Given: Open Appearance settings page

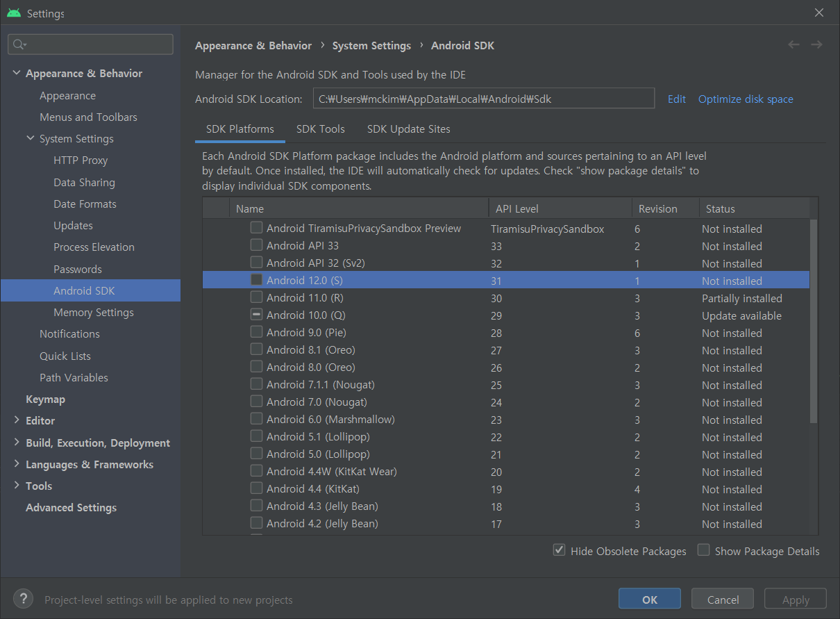Looking at the screenshot, I should 67,95.
